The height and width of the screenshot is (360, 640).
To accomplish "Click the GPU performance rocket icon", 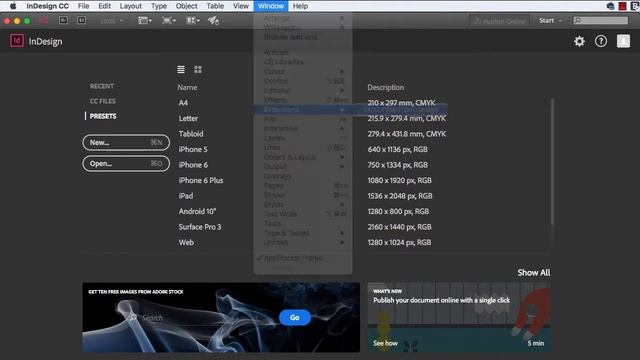I will click(213, 20).
